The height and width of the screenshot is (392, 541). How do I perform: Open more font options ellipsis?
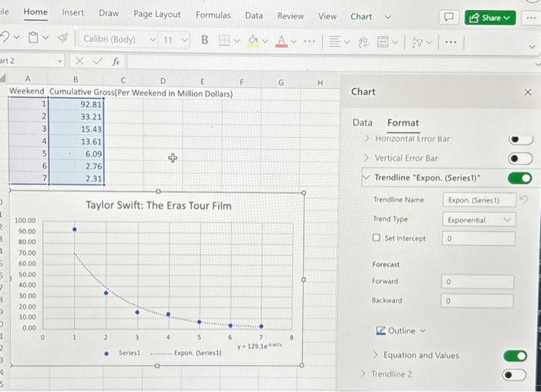309,42
